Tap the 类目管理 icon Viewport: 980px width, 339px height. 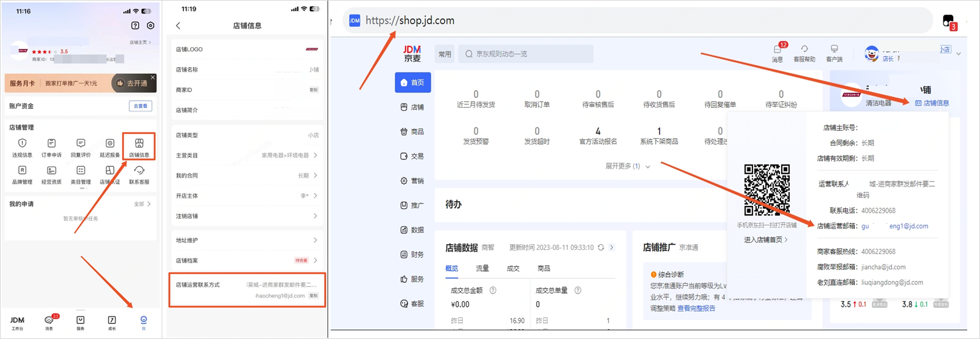coord(81,170)
